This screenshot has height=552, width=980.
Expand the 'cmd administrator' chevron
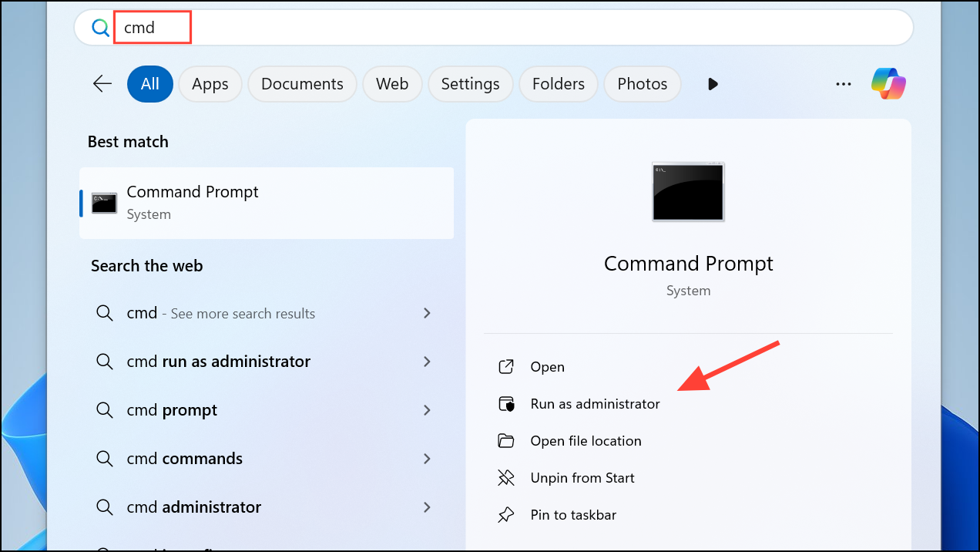tap(427, 507)
